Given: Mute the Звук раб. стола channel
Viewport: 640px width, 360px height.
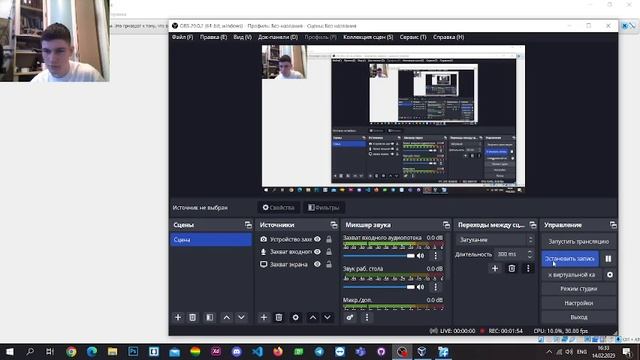Looking at the screenshot, I should [x=420, y=287].
